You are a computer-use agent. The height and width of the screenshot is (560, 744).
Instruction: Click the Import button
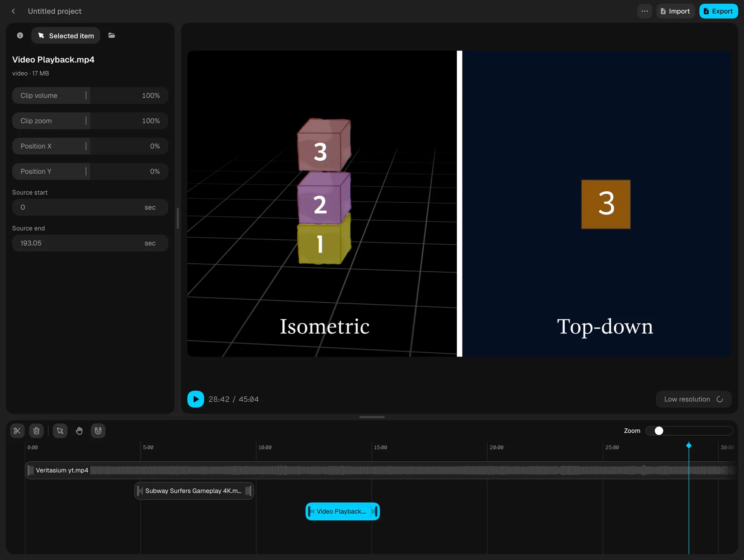[x=675, y=11]
